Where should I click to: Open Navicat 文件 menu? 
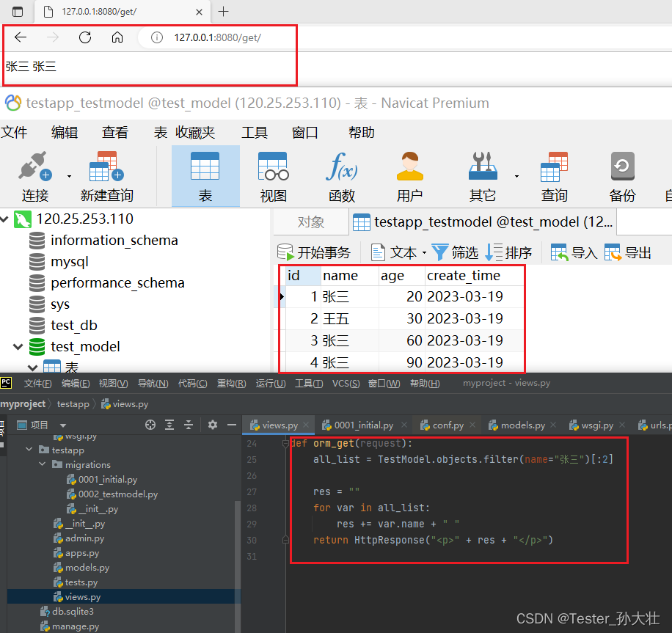tap(14, 133)
